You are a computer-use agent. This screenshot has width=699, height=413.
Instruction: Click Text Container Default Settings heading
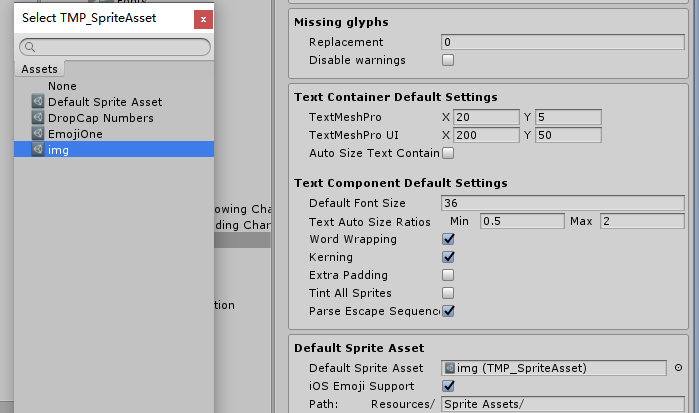pyautogui.click(x=395, y=97)
